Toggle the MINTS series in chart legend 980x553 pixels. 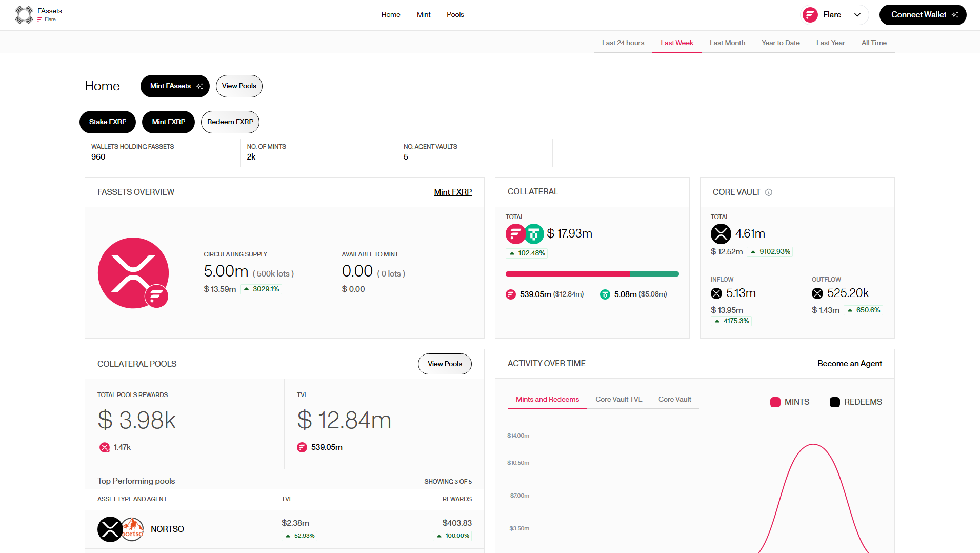click(790, 402)
